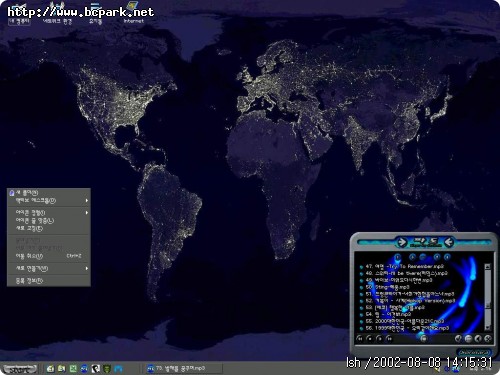Click the rightmost round button above playlist
This screenshot has height=375, width=500.
(447, 257)
